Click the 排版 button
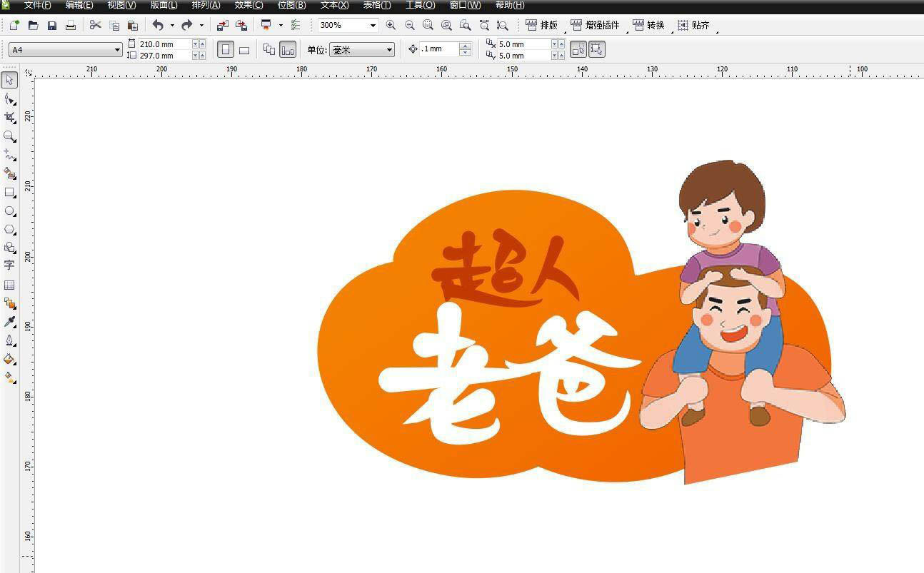Viewport: 924px width, 573px height. tap(542, 25)
